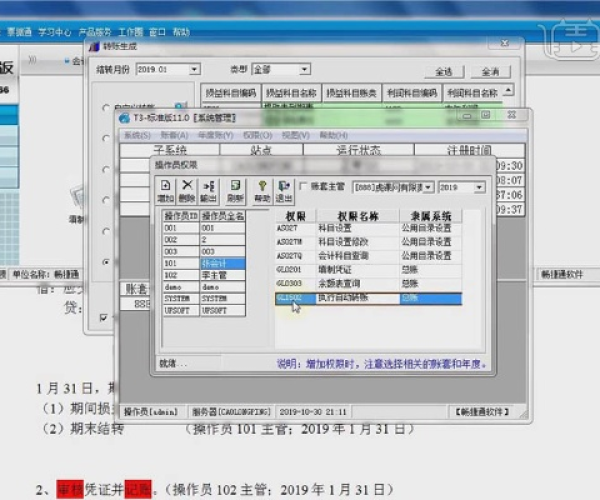The height and width of the screenshot is (500, 600).
Task: Open 帮助(H) menu in 系统管理 window
Action: (x=334, y=135)
